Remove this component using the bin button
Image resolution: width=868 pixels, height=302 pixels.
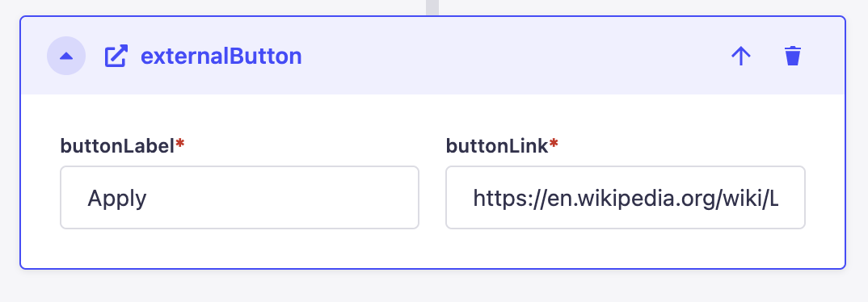coord(793,56)
